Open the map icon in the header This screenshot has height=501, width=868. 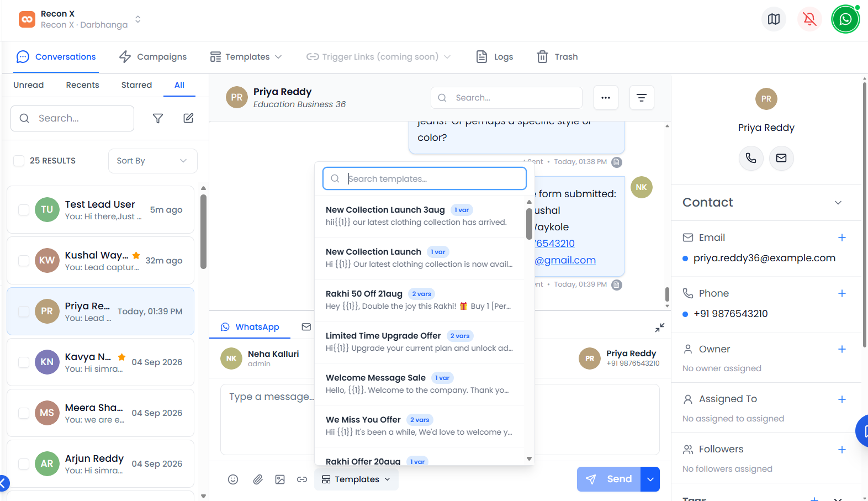pos(774,19)
